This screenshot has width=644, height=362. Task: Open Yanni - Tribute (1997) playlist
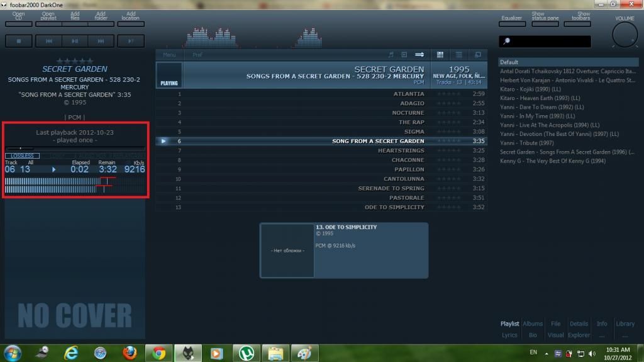[526, 143]
